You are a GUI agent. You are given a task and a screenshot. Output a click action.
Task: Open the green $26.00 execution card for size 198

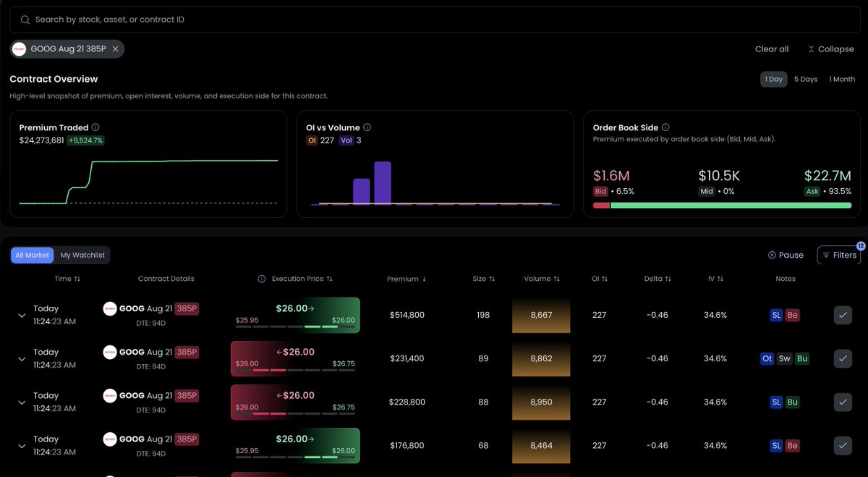point(295,315)
